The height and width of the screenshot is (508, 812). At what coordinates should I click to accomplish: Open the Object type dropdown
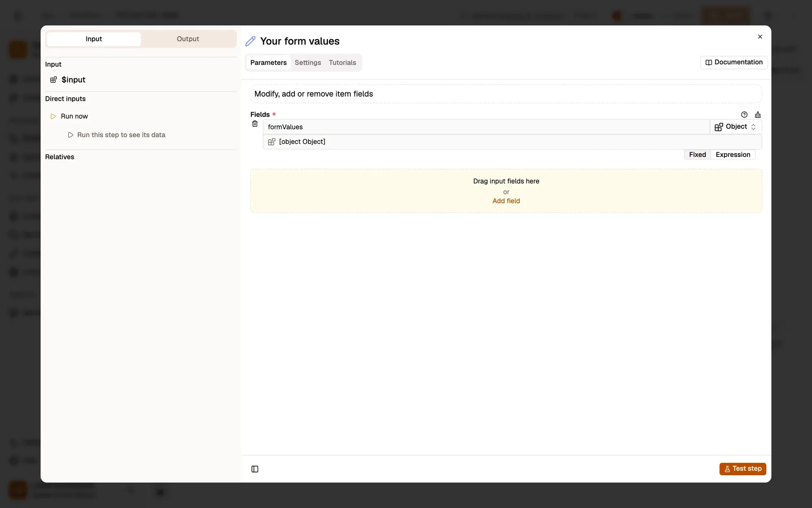pyautogui.click(x=736, y=127)
